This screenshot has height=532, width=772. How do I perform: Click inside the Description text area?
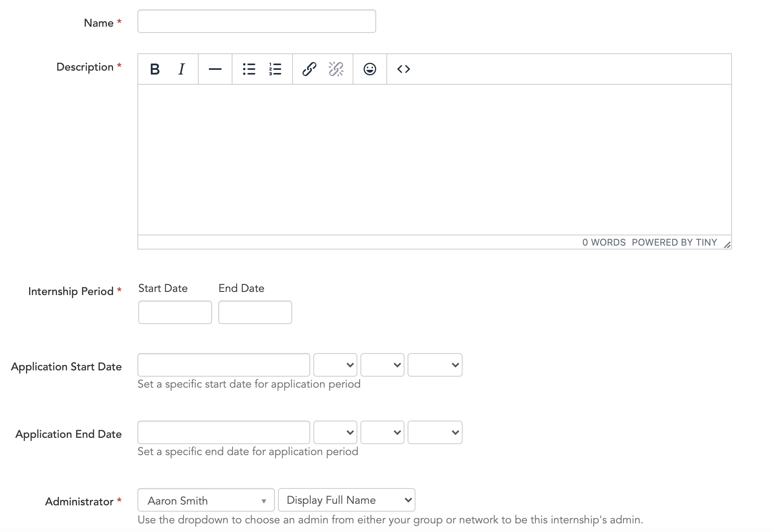point(434,160)
